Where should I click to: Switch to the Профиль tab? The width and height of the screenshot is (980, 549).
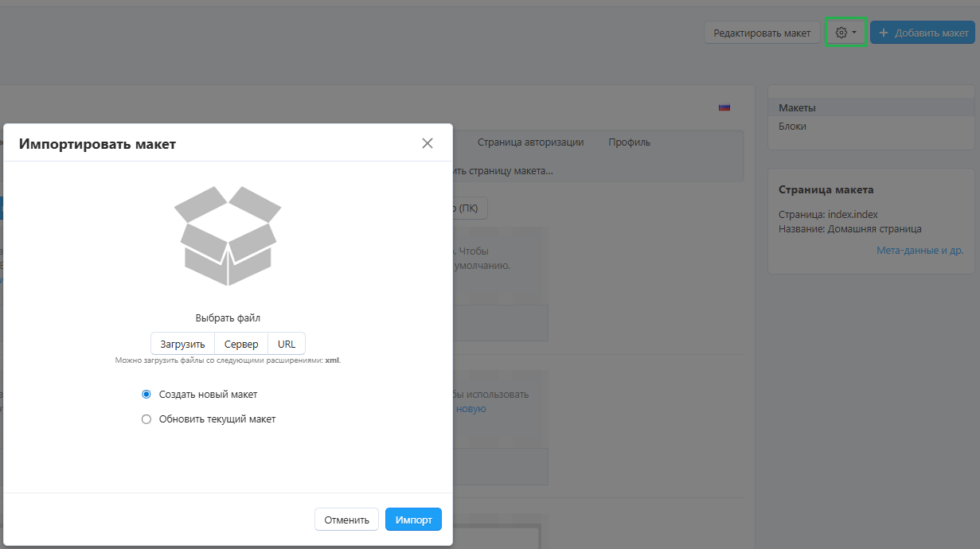coord(629,142)
